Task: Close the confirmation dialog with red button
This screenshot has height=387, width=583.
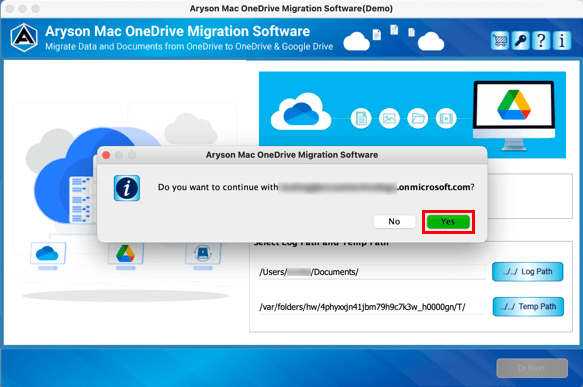Action: [106, 155]
